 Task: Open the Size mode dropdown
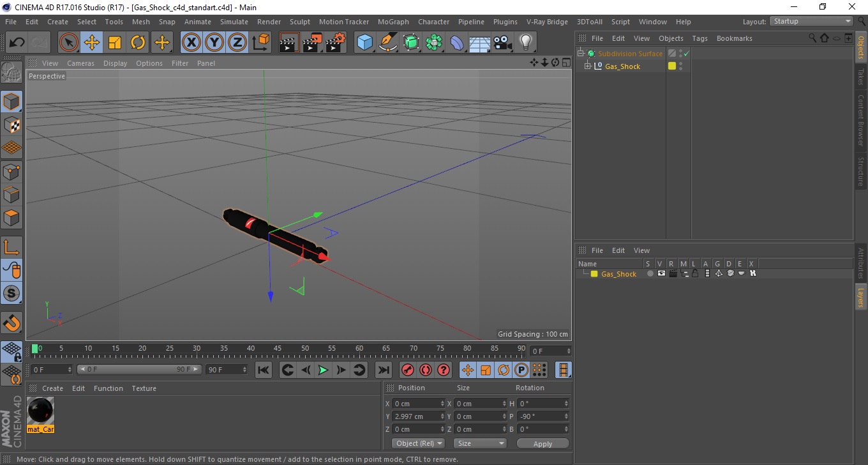[480, 443]
